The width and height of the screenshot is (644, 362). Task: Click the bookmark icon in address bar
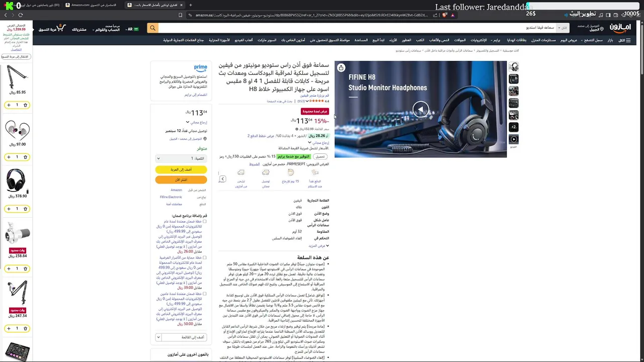pyautogui.click(x=180, y=15)
